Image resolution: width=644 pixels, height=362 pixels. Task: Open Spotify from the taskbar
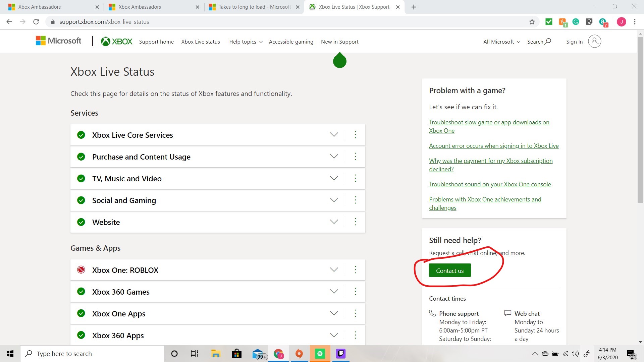tap(320, 354)
